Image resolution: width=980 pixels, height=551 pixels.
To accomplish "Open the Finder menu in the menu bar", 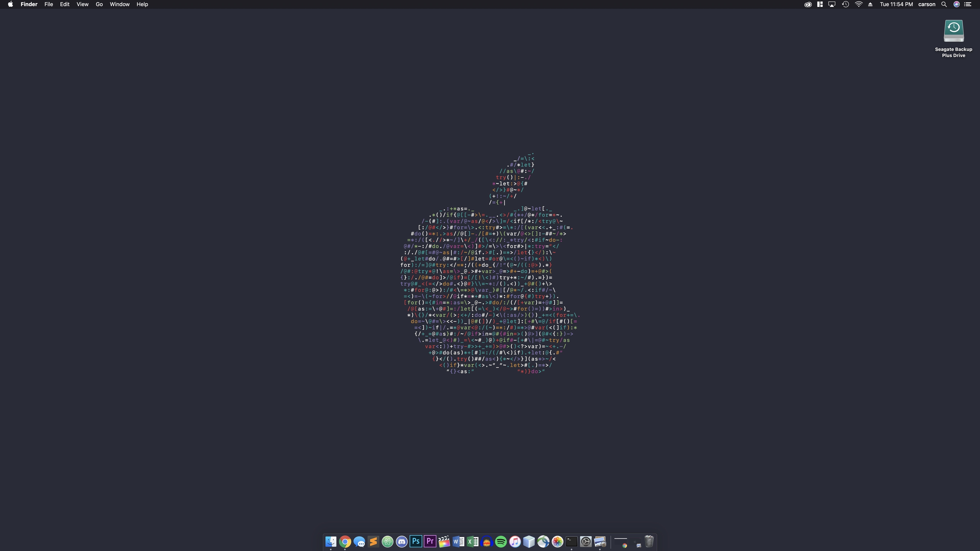I will point(29,4).
